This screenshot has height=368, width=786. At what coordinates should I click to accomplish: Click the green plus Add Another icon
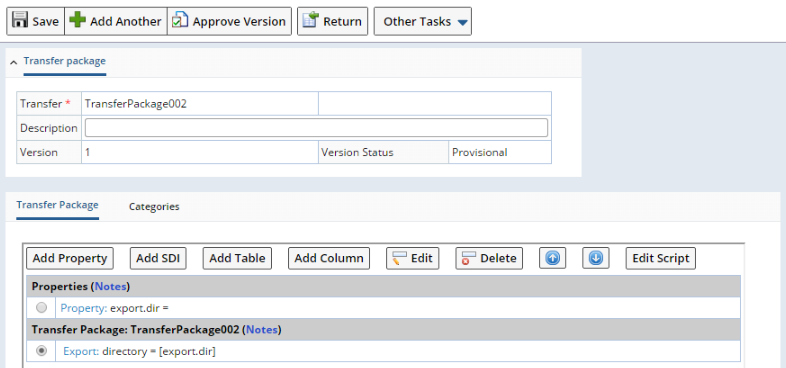(x=77, y=21)
